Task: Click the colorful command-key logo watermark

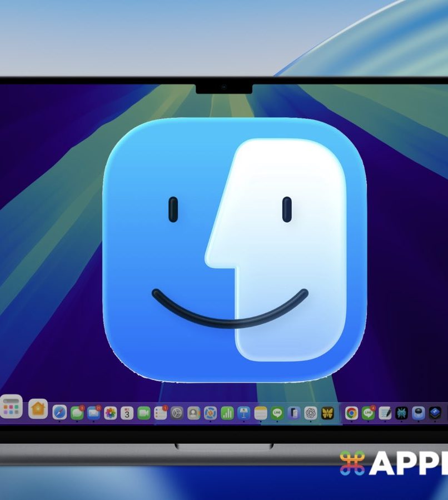Action: click(352, 463)
